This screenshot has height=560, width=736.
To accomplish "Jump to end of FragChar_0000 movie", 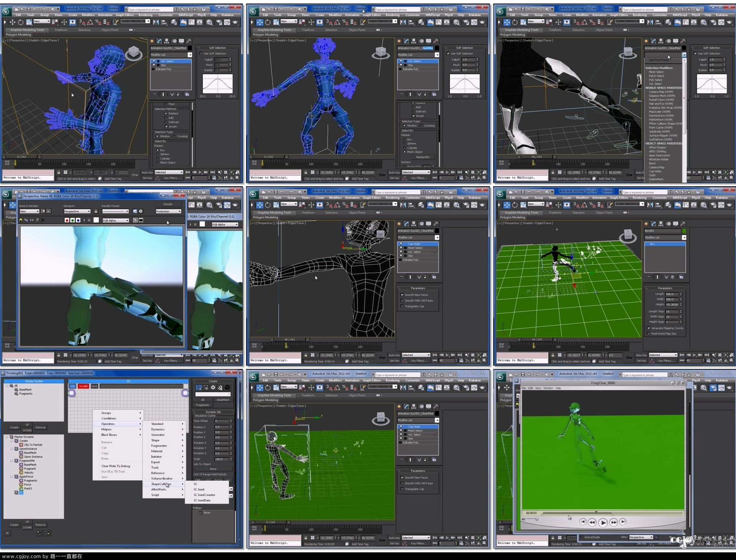I will [x=623, y=522].
